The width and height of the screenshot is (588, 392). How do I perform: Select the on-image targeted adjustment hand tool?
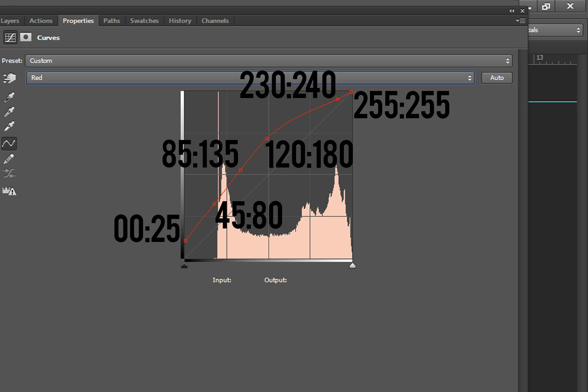(9, 78)
